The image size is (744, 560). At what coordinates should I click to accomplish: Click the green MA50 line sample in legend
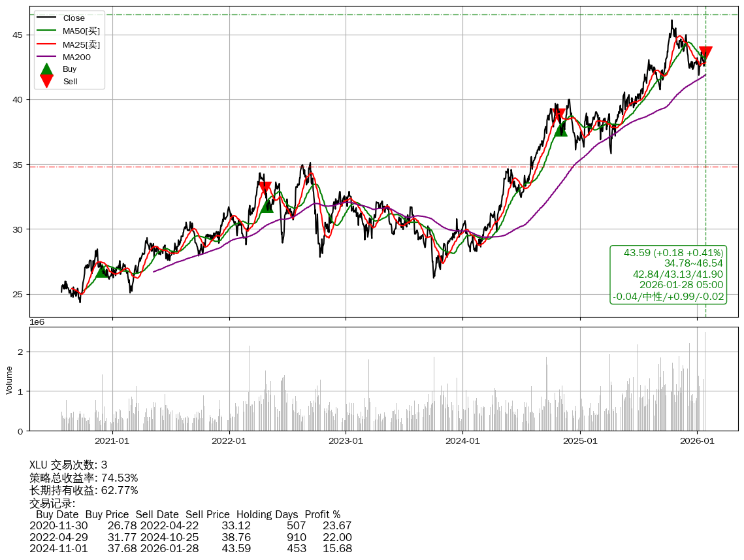point(46,31)
